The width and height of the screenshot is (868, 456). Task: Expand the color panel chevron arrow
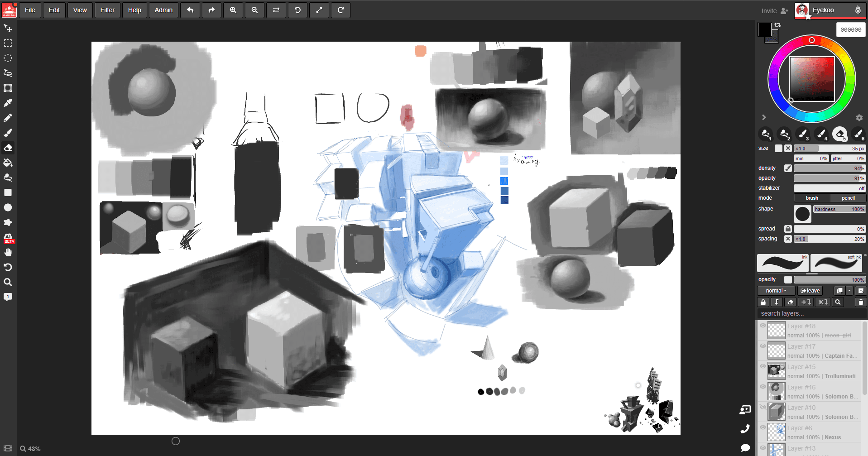click(764, 117)
